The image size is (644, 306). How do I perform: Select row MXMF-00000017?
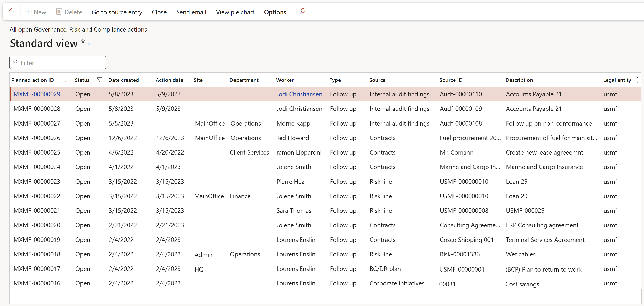click(x=325, y=269)
